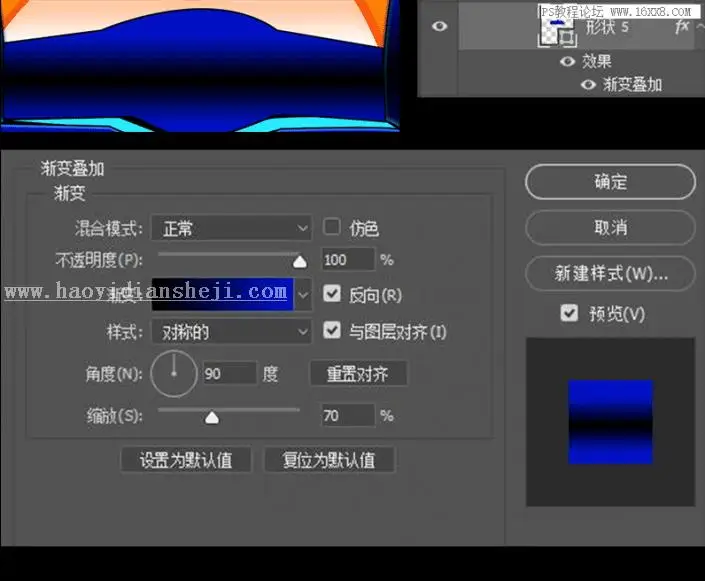Toggle visibility of 渐变叠加 effect
Screen dimensions: 705x581
coord(588,84)
